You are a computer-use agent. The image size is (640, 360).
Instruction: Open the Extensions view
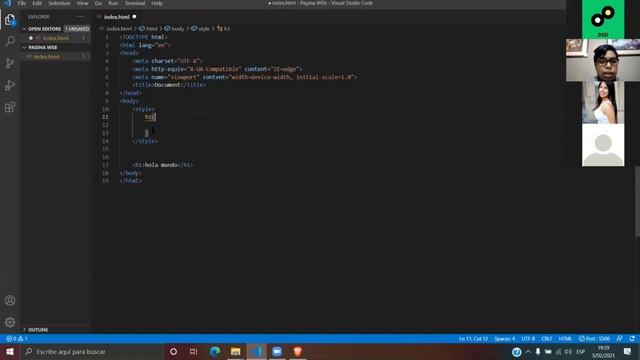click(x=10, y=107)
